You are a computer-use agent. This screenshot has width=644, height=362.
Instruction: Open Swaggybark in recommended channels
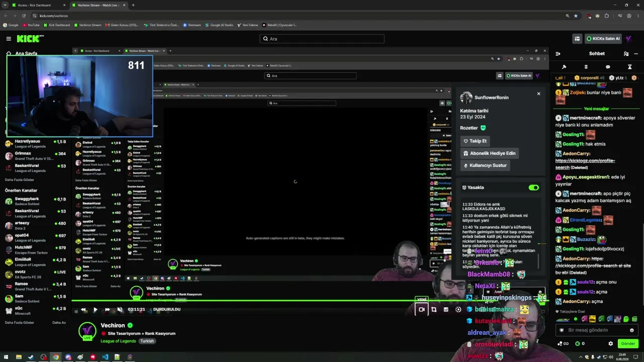[35, 202]
